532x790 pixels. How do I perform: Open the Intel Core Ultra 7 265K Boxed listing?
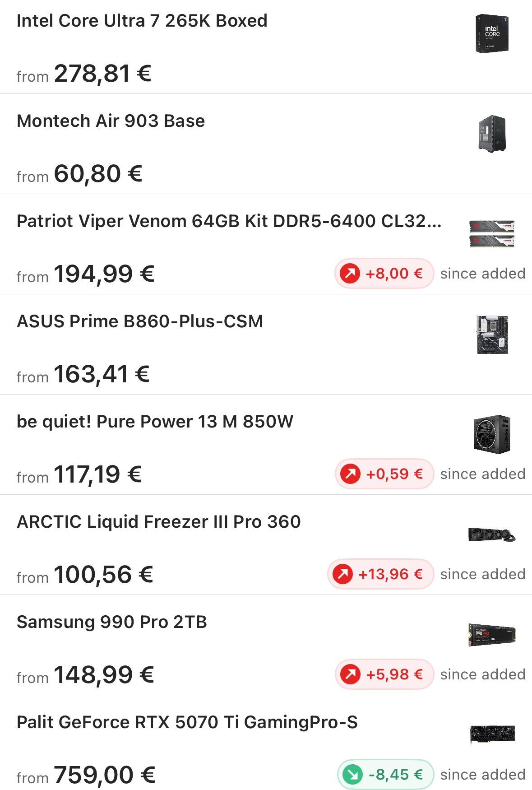tap(142, 21)
